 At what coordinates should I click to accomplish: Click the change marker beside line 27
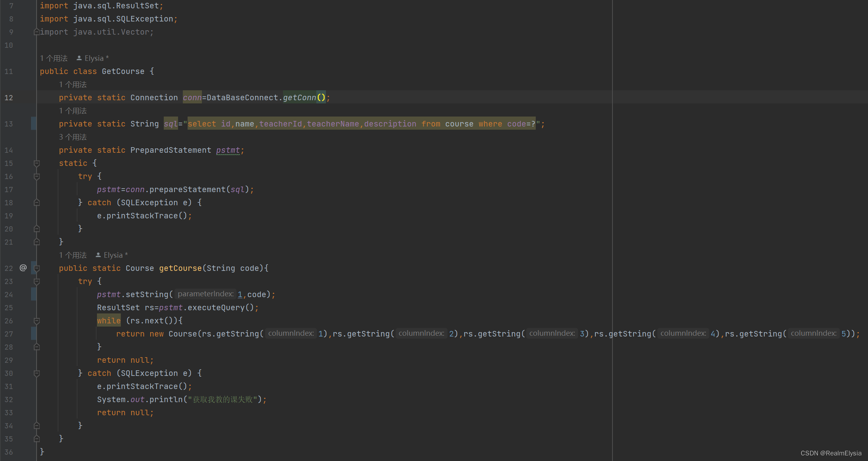(x=33, y=334)
